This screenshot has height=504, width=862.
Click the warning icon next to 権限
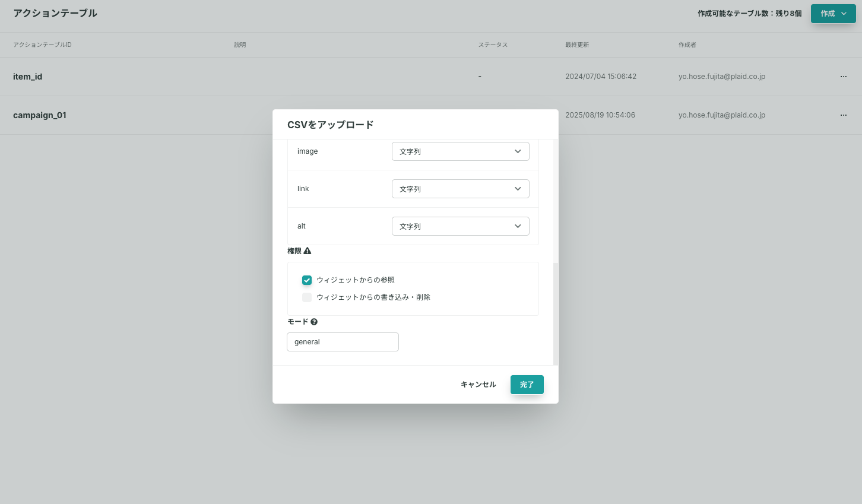point(308,251)
